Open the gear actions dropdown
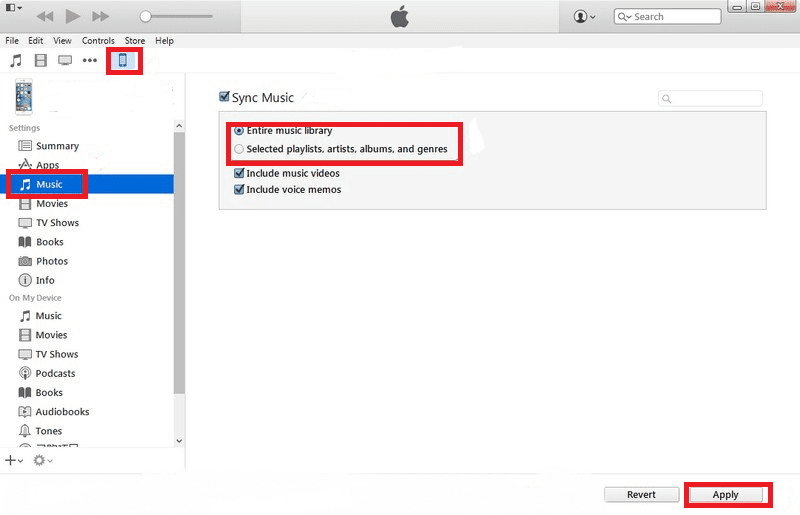 tap(42, 460)
